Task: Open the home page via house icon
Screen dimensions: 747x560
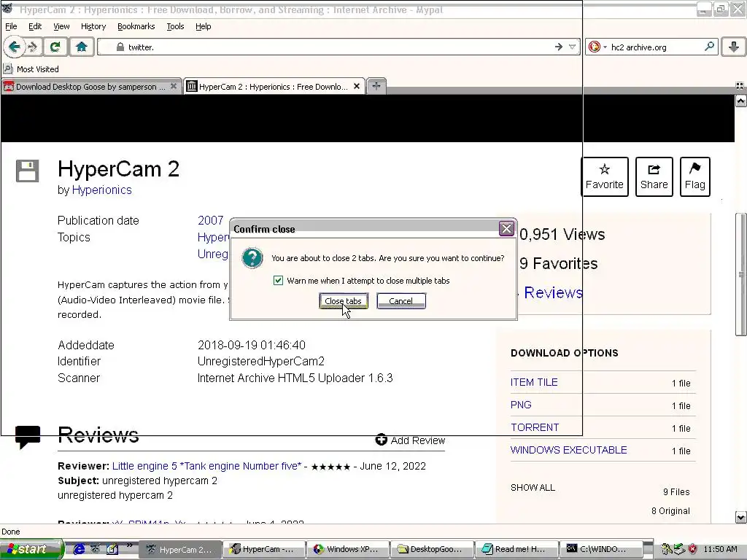Action: [x=82, y=47]
